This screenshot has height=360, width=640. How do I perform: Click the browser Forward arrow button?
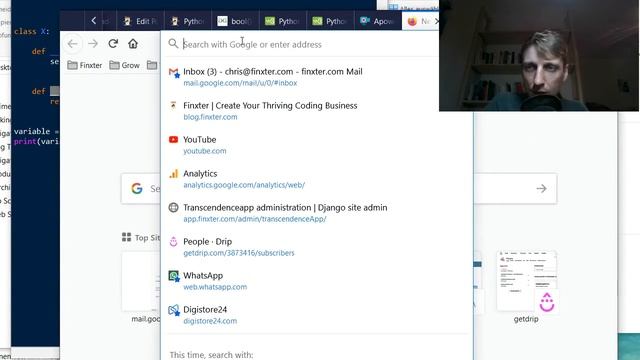click(93, 44)
